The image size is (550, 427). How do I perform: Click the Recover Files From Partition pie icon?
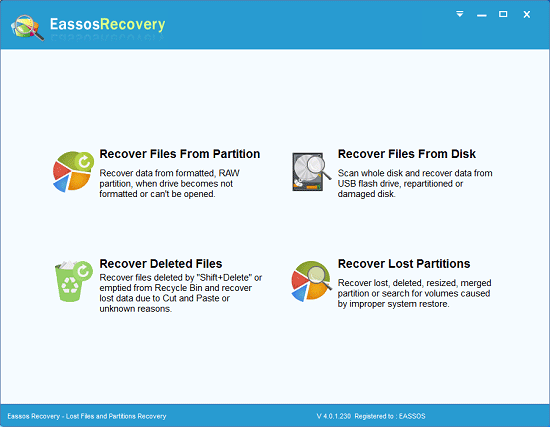tap(73, 172)
